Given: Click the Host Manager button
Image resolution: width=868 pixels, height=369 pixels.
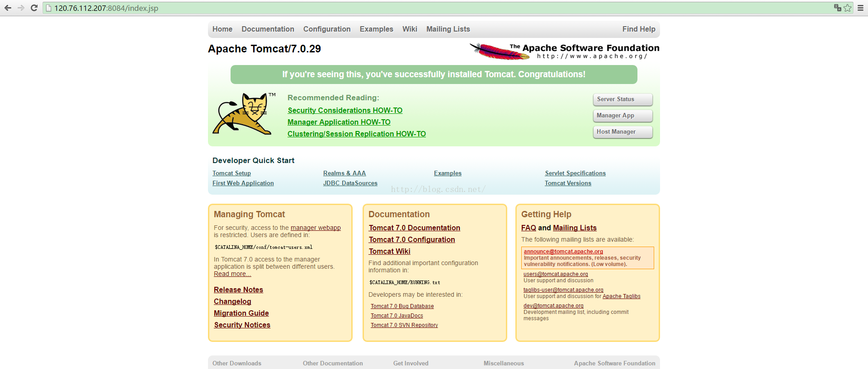Looking at the screenshot, I should click(623, 132).
